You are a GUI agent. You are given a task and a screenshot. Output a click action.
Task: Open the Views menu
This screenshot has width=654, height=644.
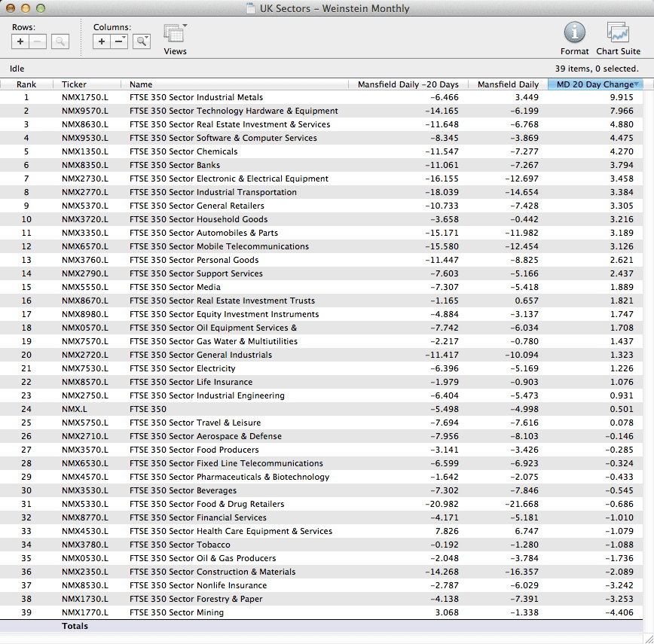(x=175, y=35)
